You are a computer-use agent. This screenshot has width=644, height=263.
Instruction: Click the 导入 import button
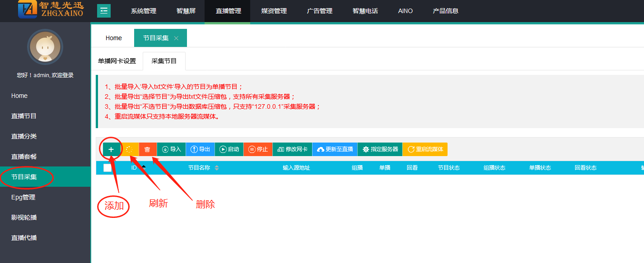[171, 149]
